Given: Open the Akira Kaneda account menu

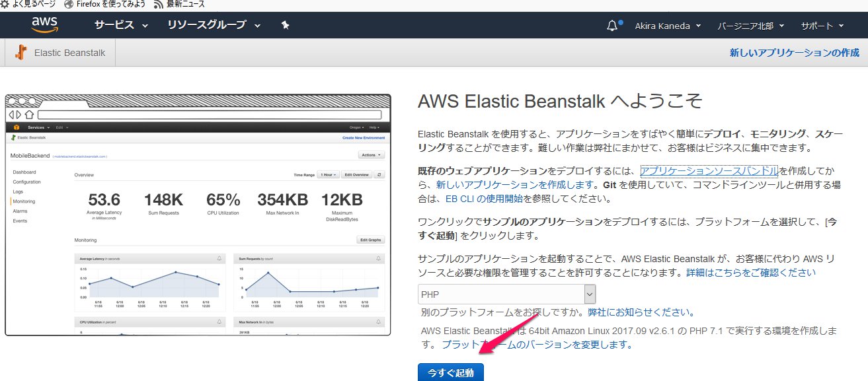Looking at the screenshot, I should pyautogui.click(x=667, y=26).
